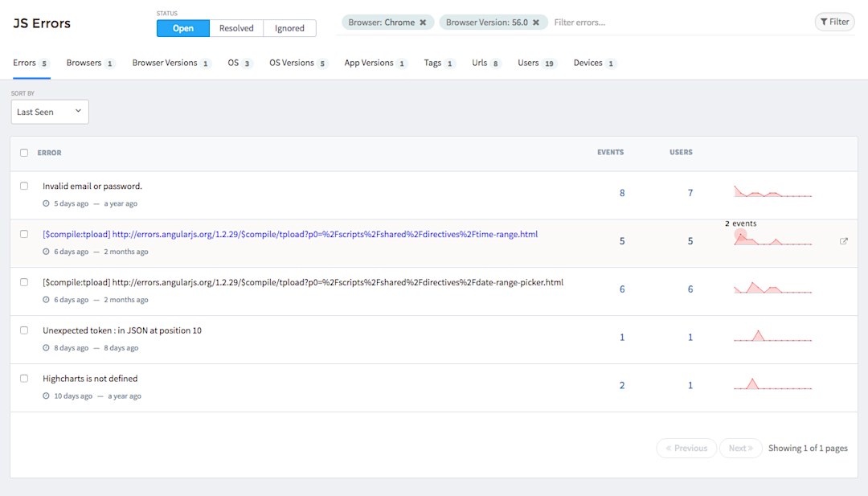868x496 pixels.
Task: Open Highcharts is not defined error
Action: pyautogui.click(x=90, y=379)
